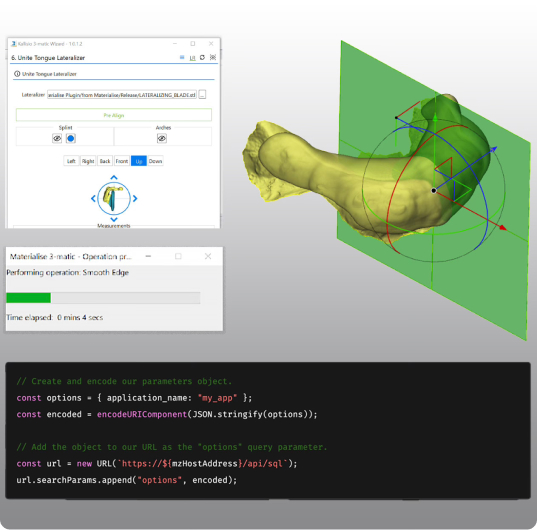Click the info icon beside Unite Tongue Lateralizer
The height and width of the screenshot is (530, 537).
pos(17,74)
